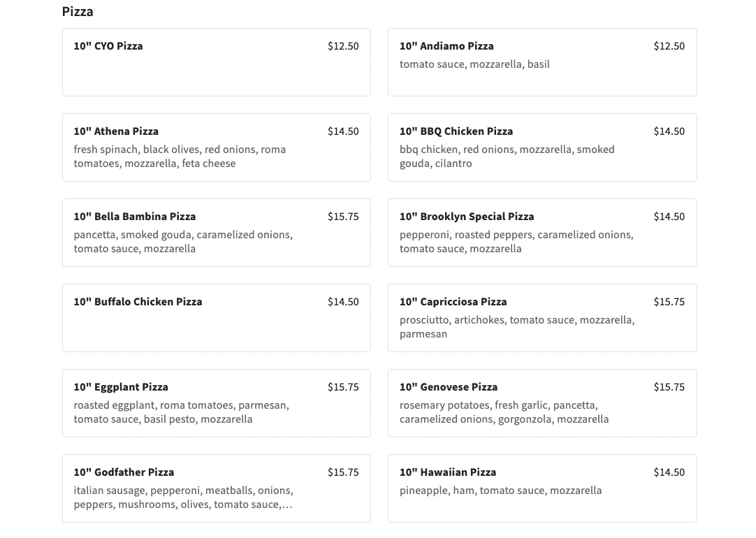Select the 10" Brooklyn Special Pizza
Screen dimensions: 756x538
467,217
